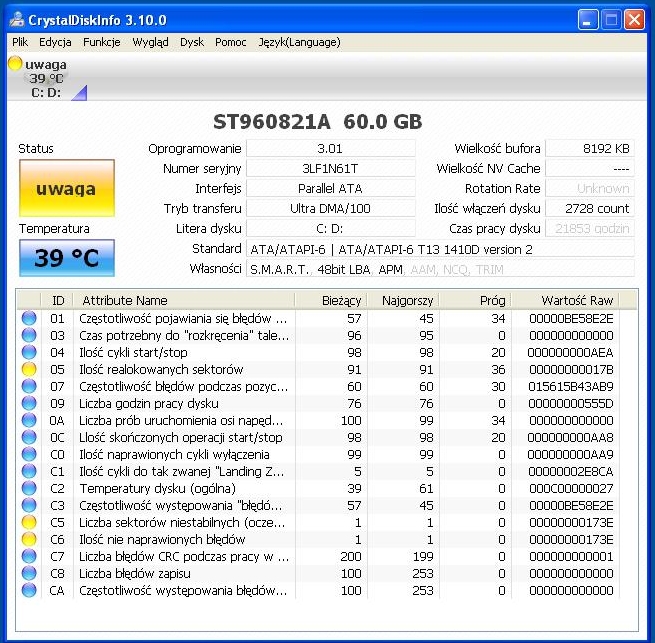655x643 pixels.
Task: Click the Rotation Rate Unknown field
Action: coord(590,188)
